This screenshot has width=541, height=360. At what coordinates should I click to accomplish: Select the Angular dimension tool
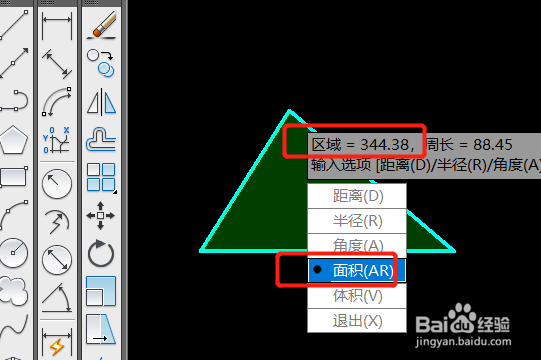(57, 298)
